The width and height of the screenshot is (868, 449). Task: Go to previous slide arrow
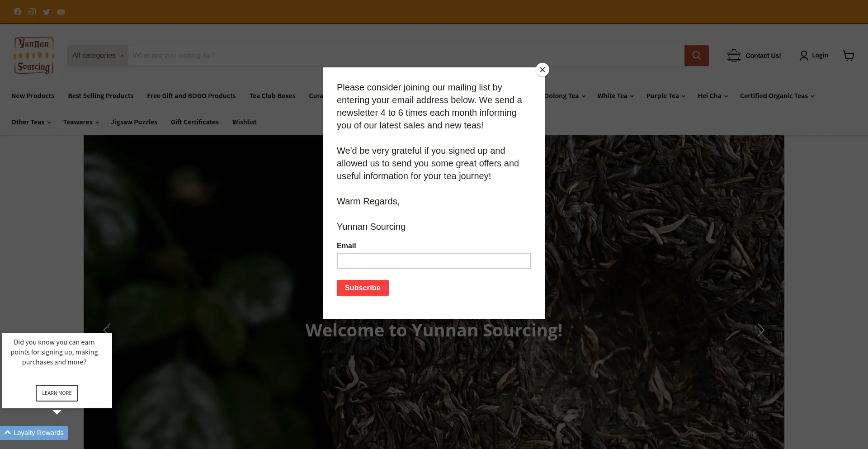coord(107,330)
